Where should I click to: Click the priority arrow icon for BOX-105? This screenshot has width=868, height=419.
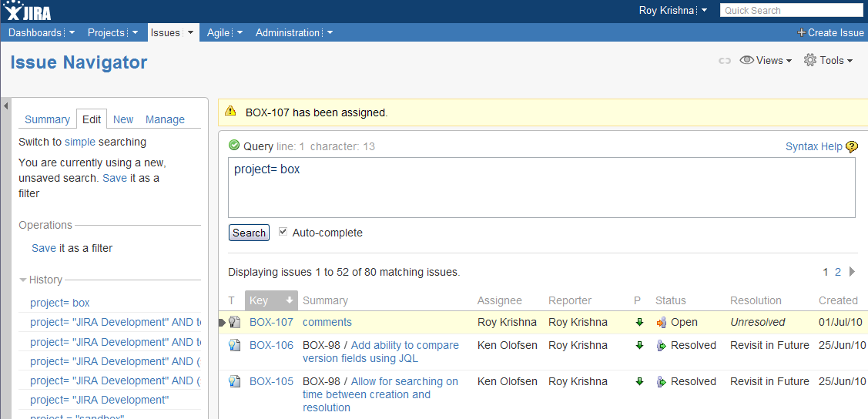tap(639, 381)
